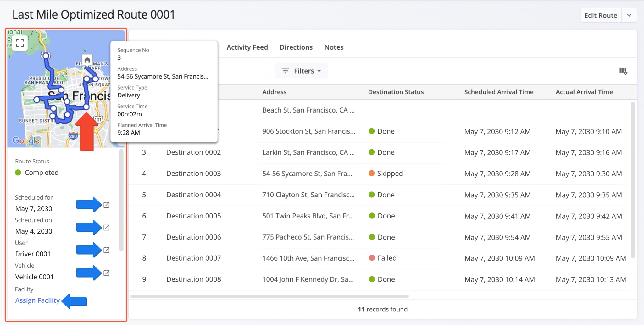The width and height of the screenshot is (644, 325).
Task: Open fullscreen map view
Action: 20,43
